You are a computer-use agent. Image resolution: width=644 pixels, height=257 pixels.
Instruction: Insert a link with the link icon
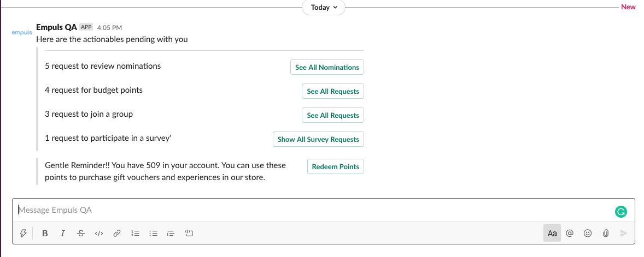pyautogui.click(x=117, y=233)
